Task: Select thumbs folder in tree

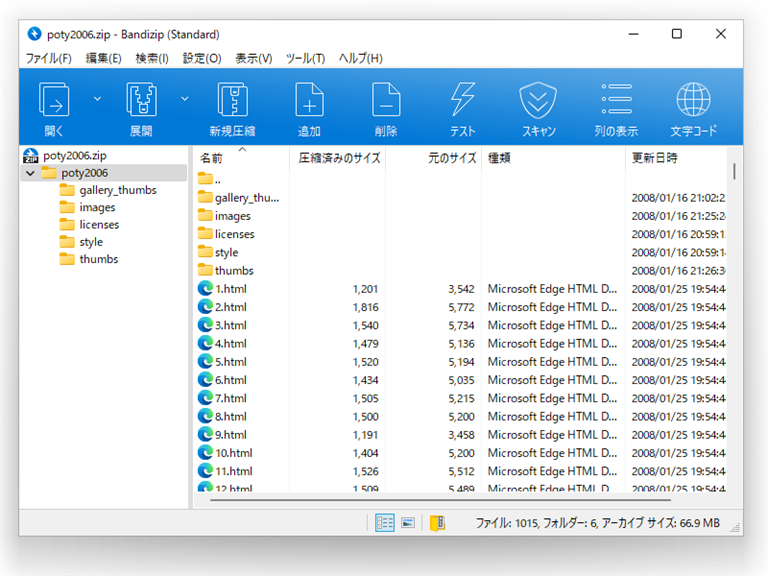Action: [x=99, y=259]
